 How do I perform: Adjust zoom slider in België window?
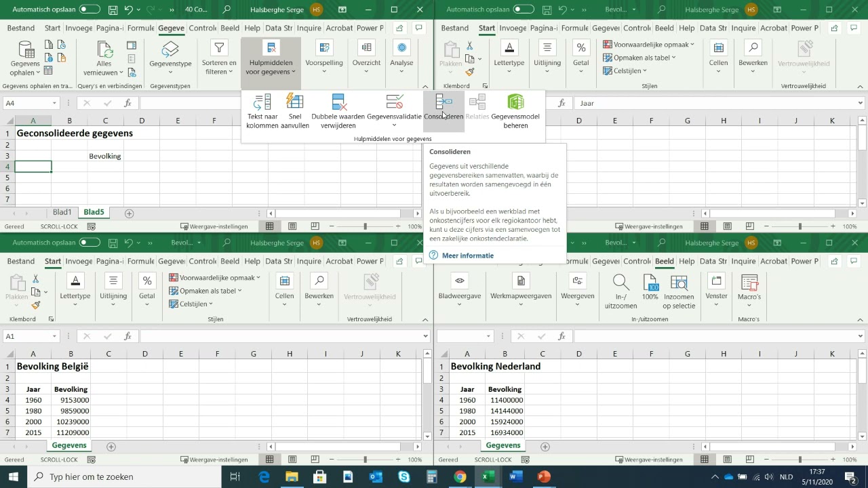point(366,460)
